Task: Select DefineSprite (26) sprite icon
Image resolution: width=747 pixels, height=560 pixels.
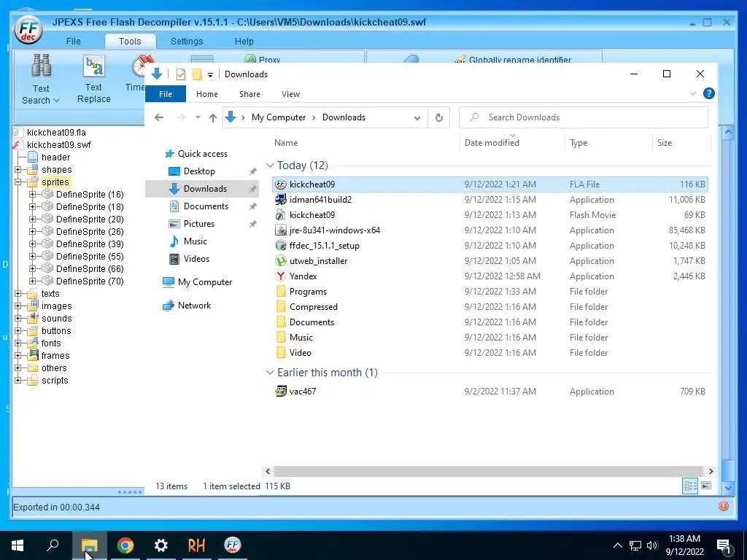Action: coord(47,231)
